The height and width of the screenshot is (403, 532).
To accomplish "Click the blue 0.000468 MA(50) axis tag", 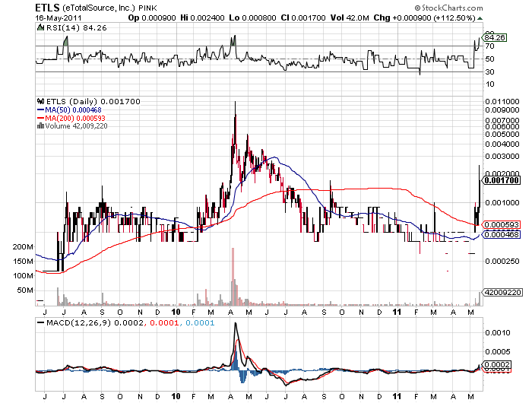I will 502,235.
